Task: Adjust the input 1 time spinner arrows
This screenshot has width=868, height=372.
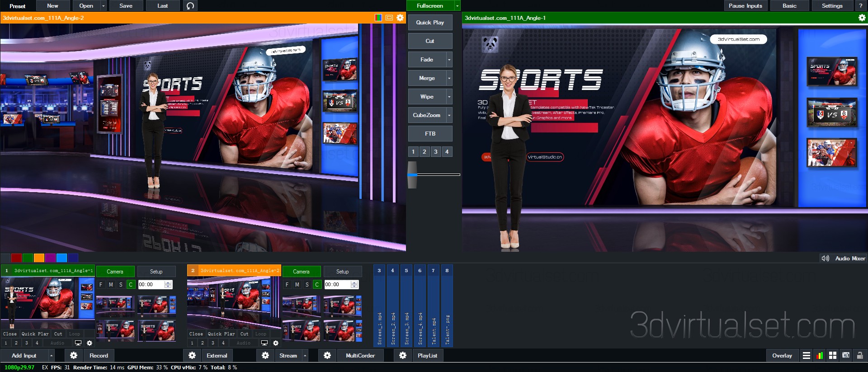Action: point(168,284)
